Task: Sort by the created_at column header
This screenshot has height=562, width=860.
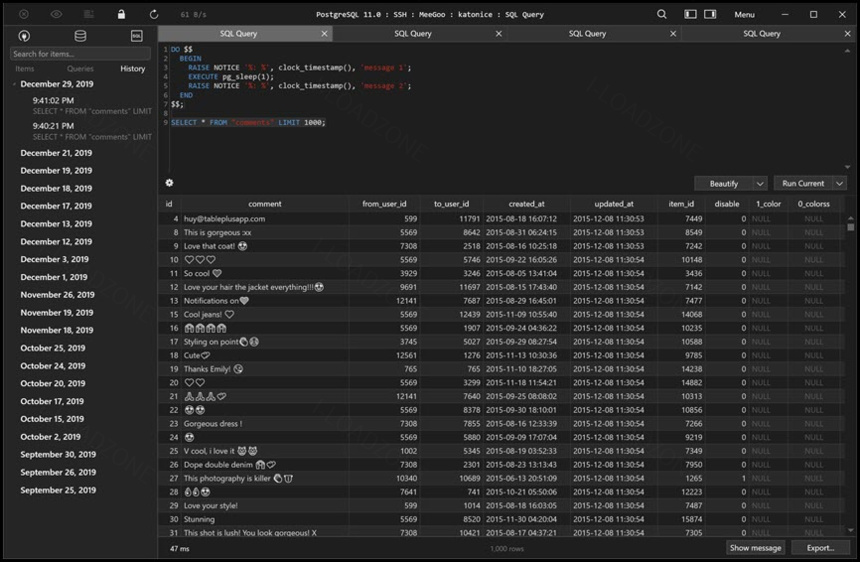Action: click(x=527, y=204)
